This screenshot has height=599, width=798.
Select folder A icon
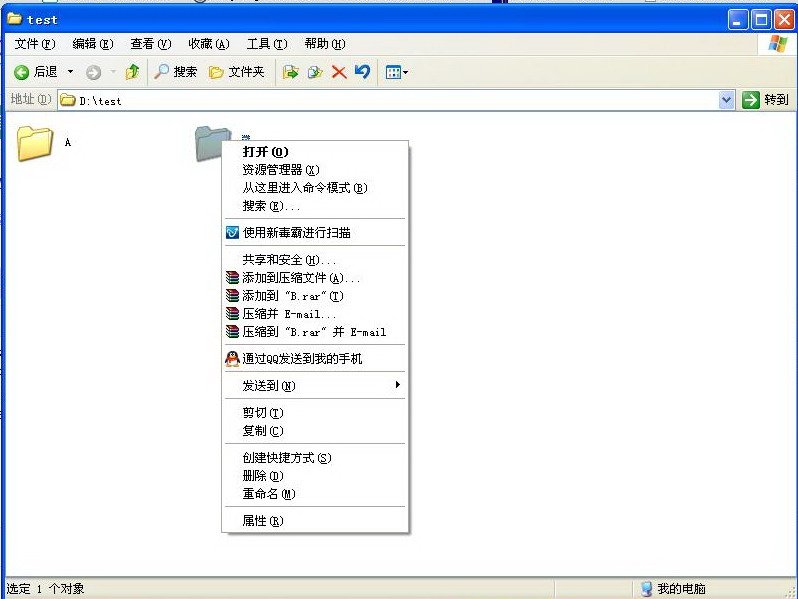tap(35, 144)
